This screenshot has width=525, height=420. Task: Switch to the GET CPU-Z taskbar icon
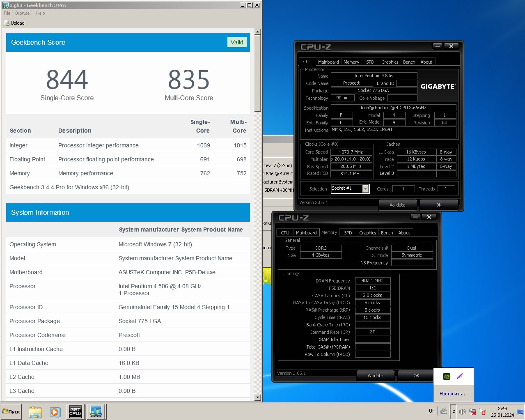point(76,412)
